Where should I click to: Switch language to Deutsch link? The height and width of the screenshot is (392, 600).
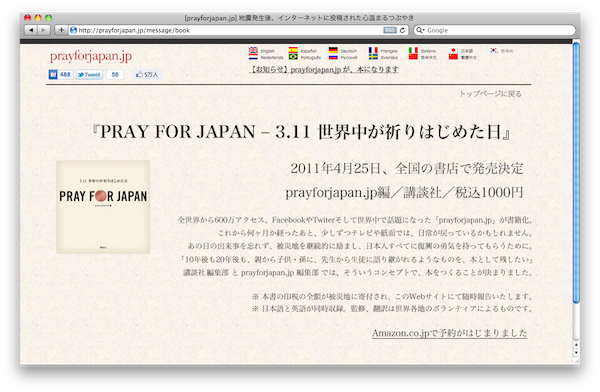(x=349, y=51)
